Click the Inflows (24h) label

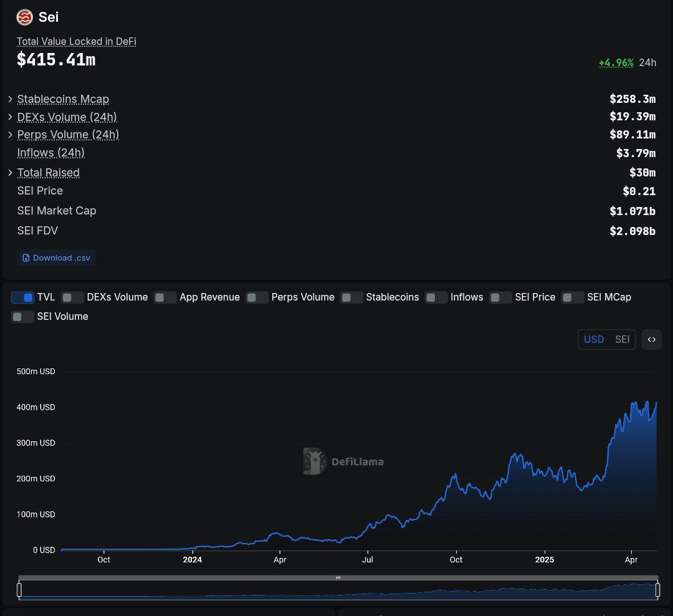pos(50,153)
